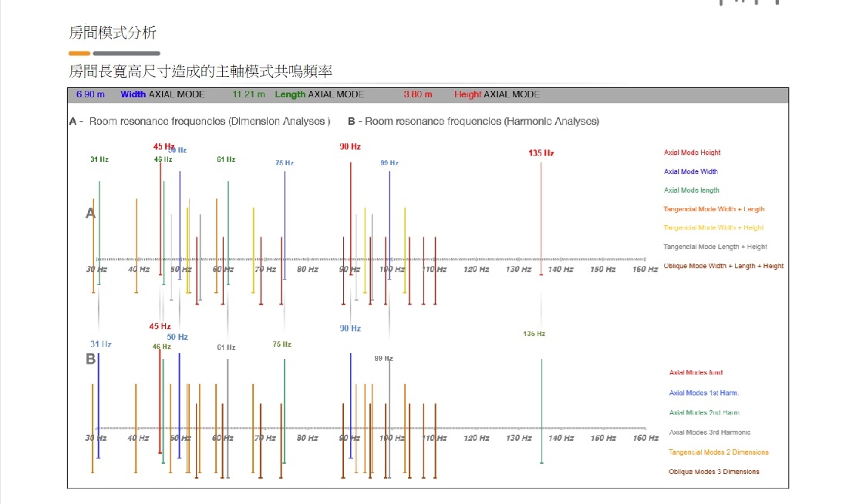Click the heading A - Room resonance frequencies (Dimension Analyses)
The height and width of the screenshot is (504, 856).
point(200,121)
